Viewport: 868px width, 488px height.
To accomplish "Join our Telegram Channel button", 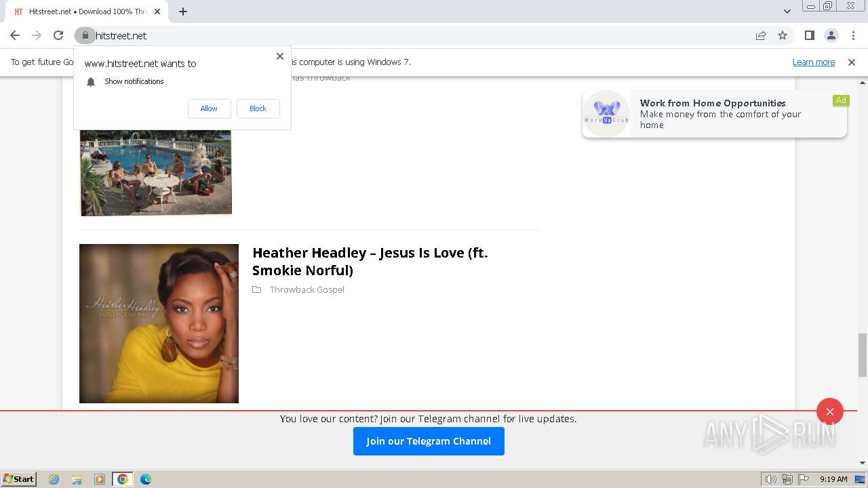I will pos(429,441).
